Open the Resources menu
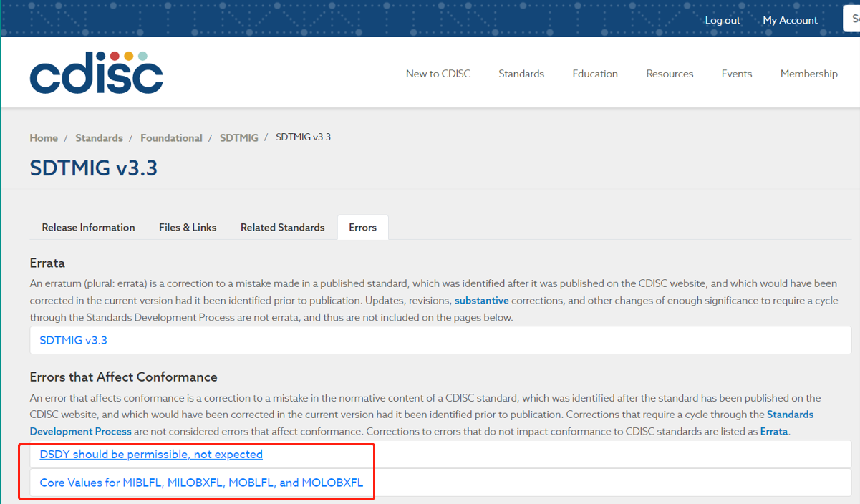Screen dimensions: 860x504 point(670,74)
